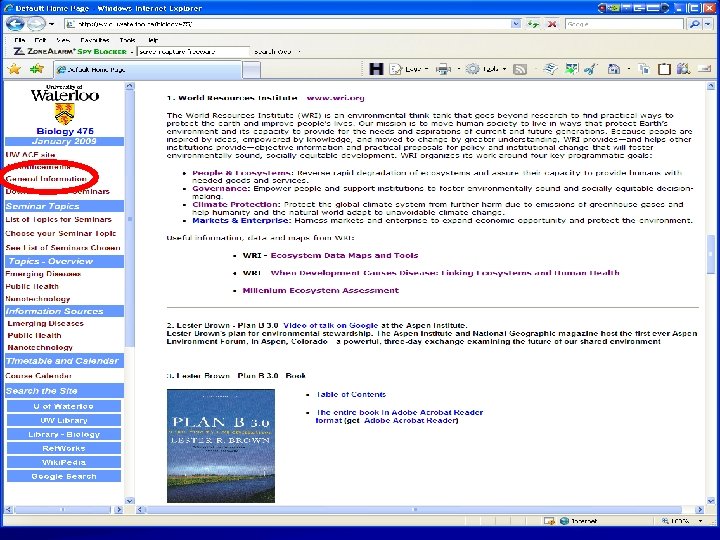Open Favorites Center with the yellow star
Image resolution: width=720 pixels, height=540 pixels.
tap(14, 69)
